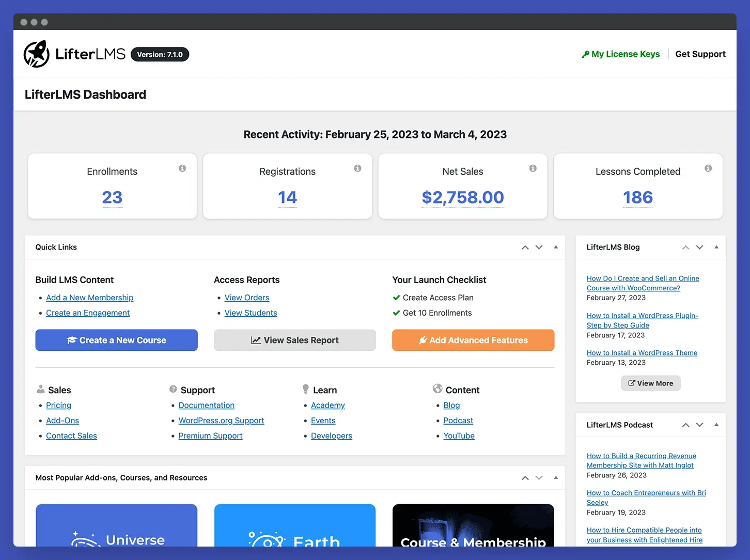Click the up chevron on LifterLMS Podcast panel
750x560 pixels.
click(685, 425)
